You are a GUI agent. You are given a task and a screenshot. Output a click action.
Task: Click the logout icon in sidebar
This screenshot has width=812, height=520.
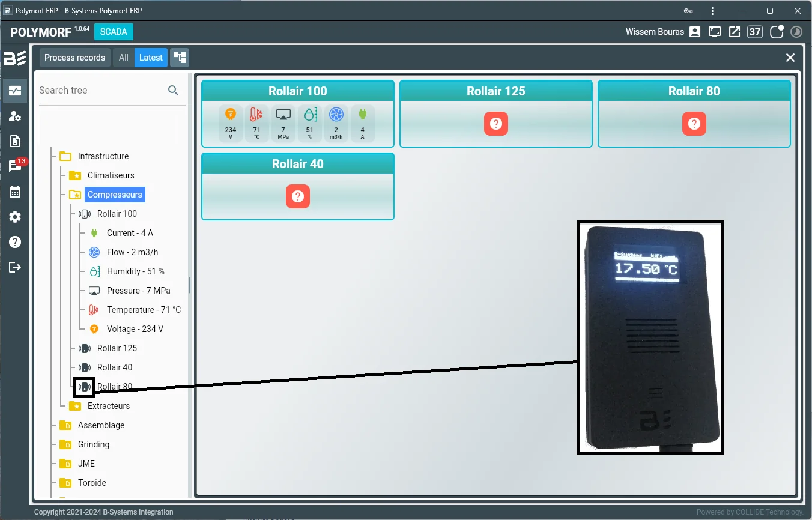coord(14,267)
